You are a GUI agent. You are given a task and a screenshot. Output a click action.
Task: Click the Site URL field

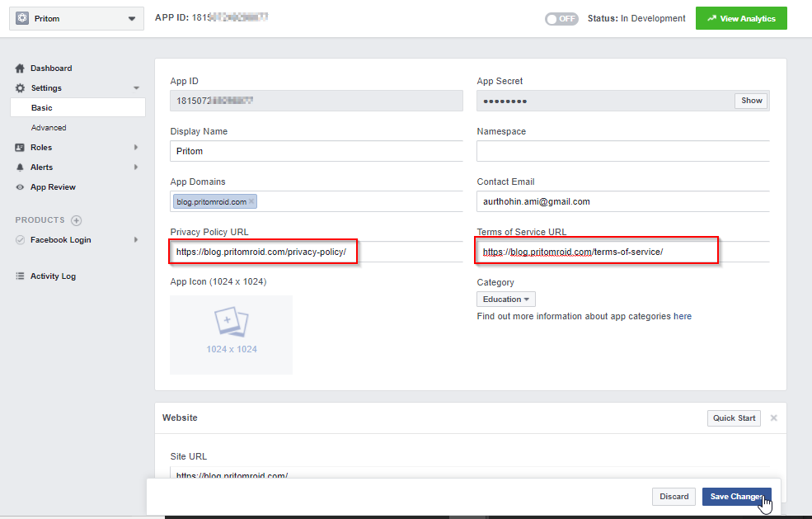click(x=470, y=473)
